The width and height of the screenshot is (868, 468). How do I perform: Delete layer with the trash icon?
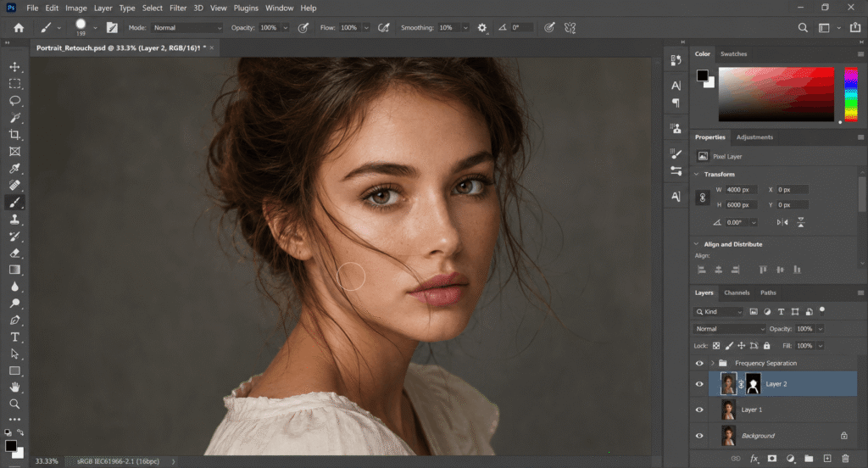845,458
